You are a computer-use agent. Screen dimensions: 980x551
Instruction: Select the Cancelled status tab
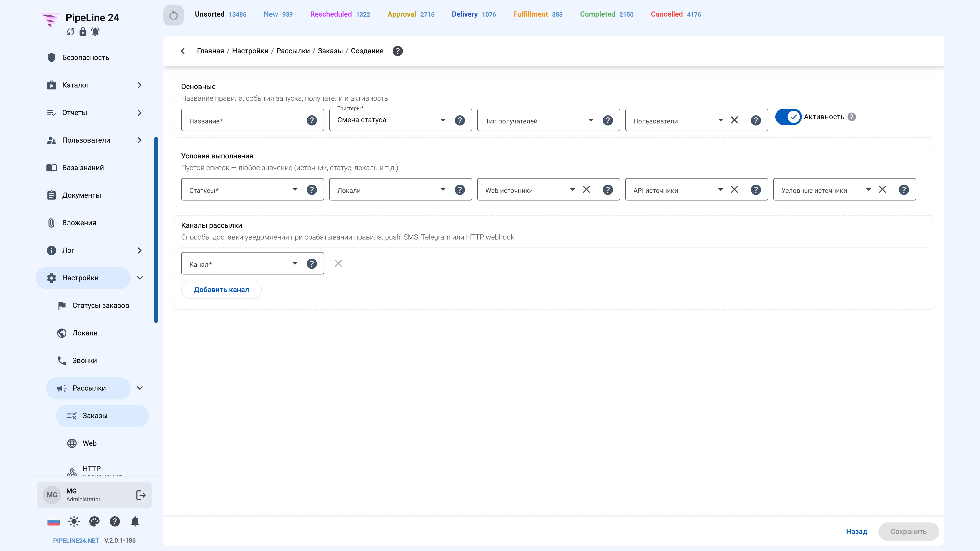coord(676,14)
